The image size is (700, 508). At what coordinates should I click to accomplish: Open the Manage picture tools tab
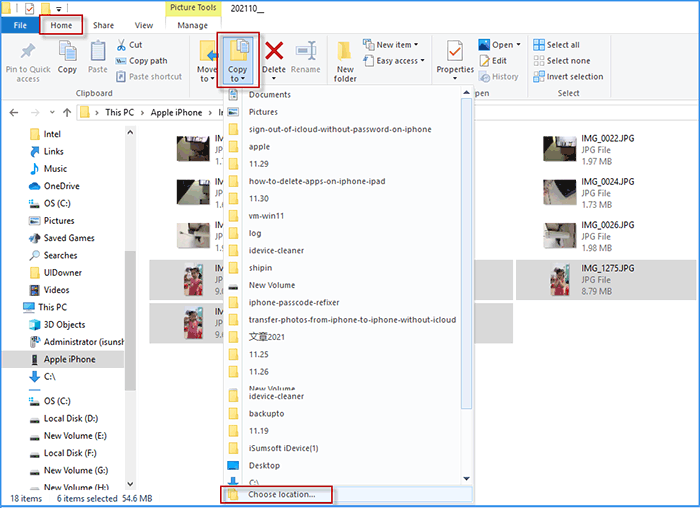pyautogui.click(x=192, y=25)
